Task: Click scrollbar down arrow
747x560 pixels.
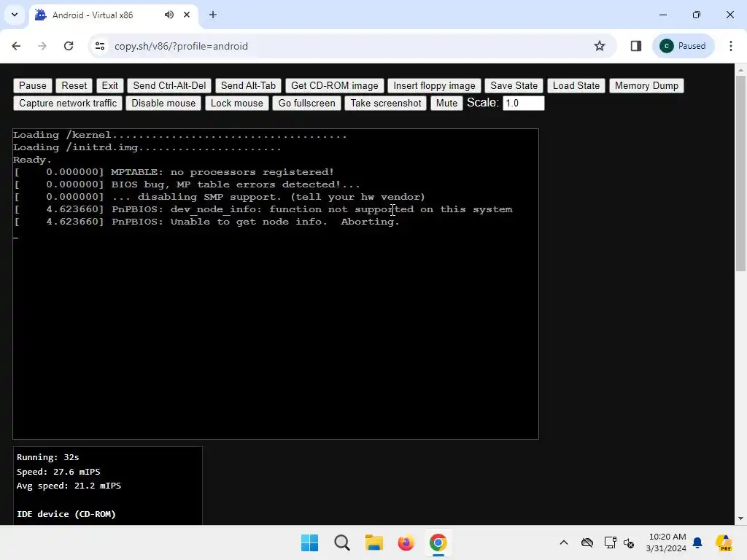Action: click(x=741, y=518)
